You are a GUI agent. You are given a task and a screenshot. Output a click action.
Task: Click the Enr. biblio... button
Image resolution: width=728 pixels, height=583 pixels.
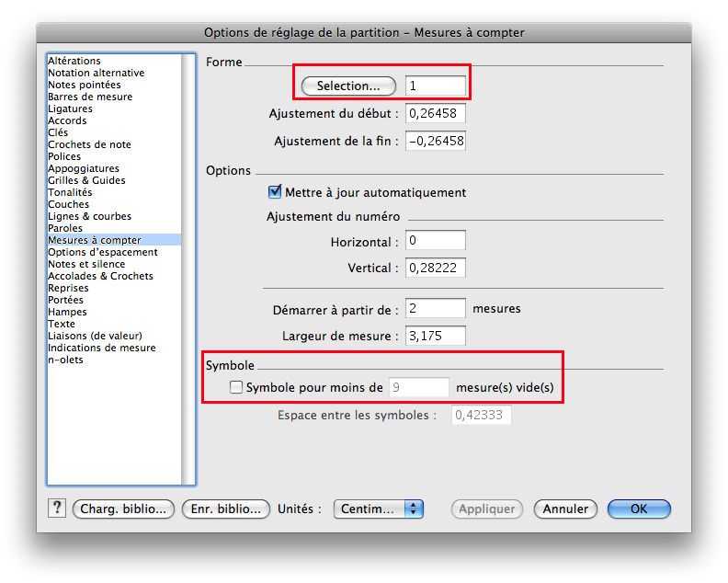226,509
